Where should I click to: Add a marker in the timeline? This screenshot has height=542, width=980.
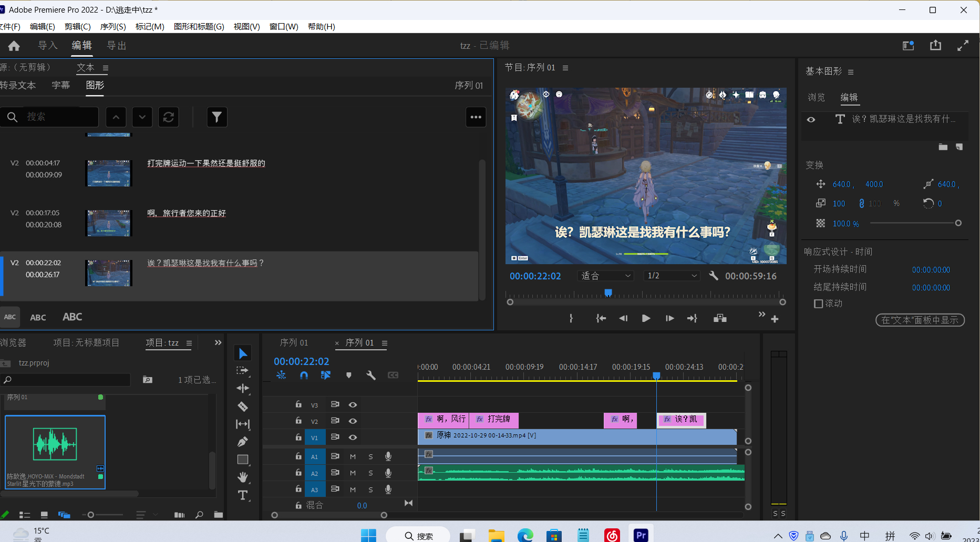[x=348, y=375]
